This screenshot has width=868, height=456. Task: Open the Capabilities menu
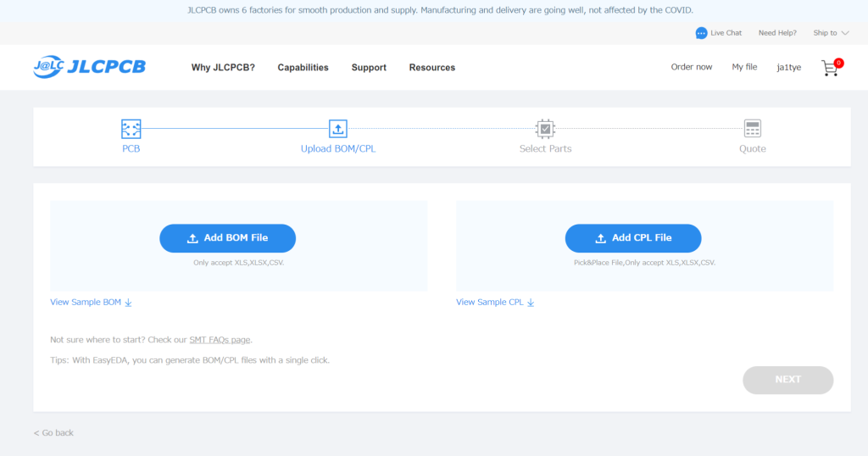coord(303,68)
